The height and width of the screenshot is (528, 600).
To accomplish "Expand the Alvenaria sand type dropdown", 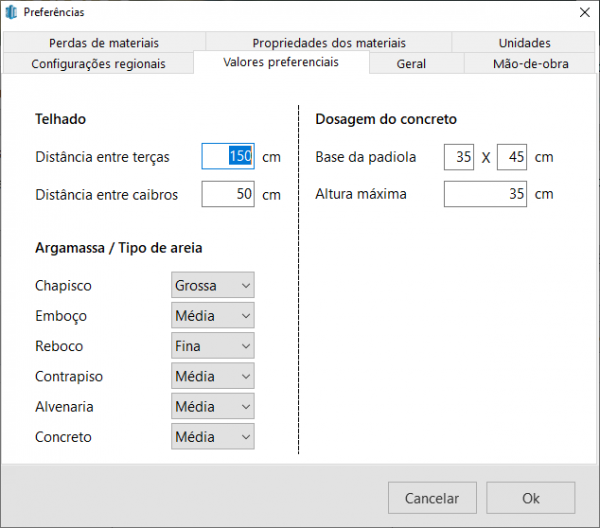I will click(x=212, y=407).
